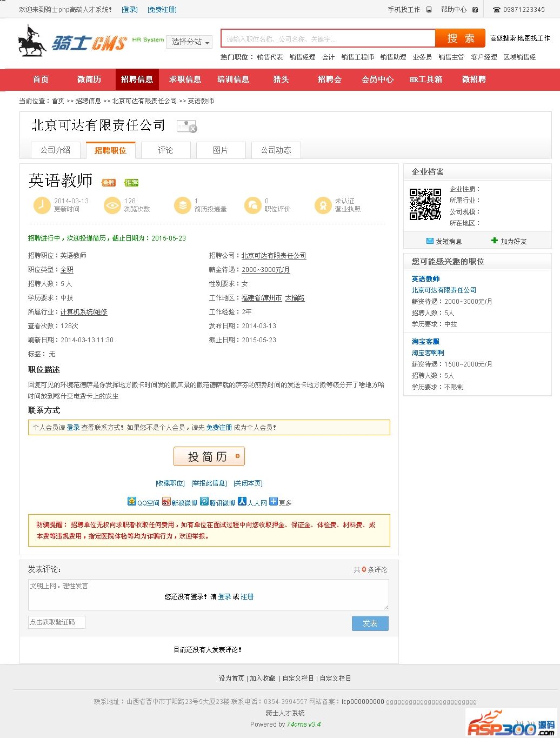
Task: Click the company QR code image
Action: (425, 204)
